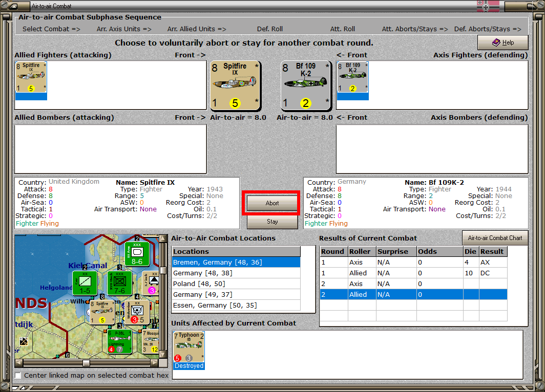This screenshot has width=545, height=392.
Task: Click the 'Arr. Allied Units =>' subphase label
Action: click(197, 29)
